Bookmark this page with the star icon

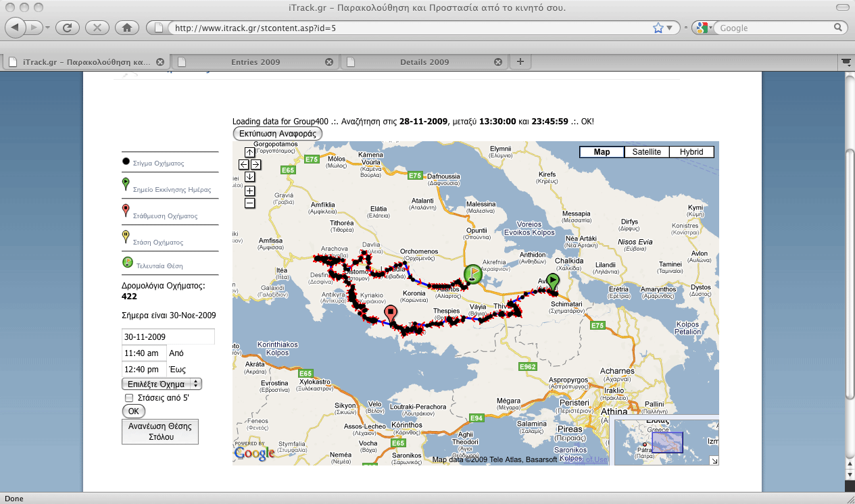(x=658, y=28)
